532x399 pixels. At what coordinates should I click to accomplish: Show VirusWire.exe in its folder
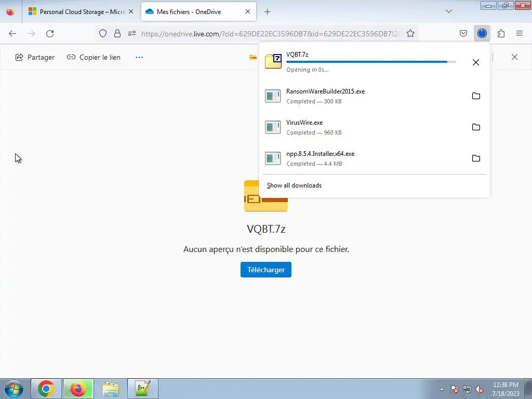coord(476,127)
